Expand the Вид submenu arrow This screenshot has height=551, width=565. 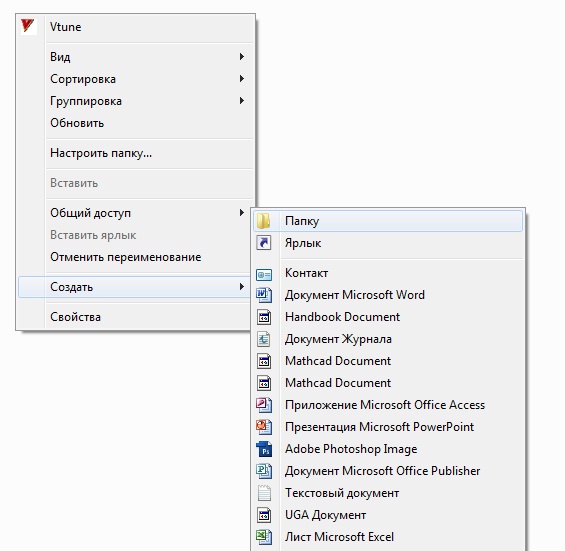point(241,57)
